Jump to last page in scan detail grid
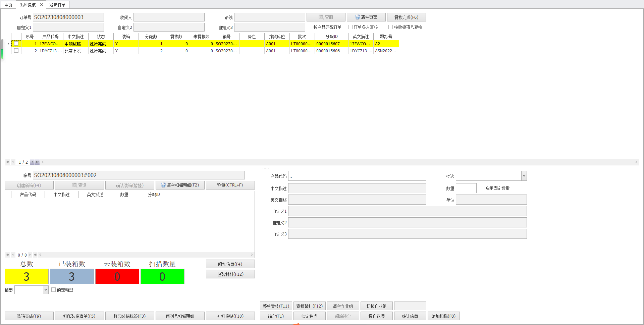This screenshot has height=325, width=644. [35, 255]
